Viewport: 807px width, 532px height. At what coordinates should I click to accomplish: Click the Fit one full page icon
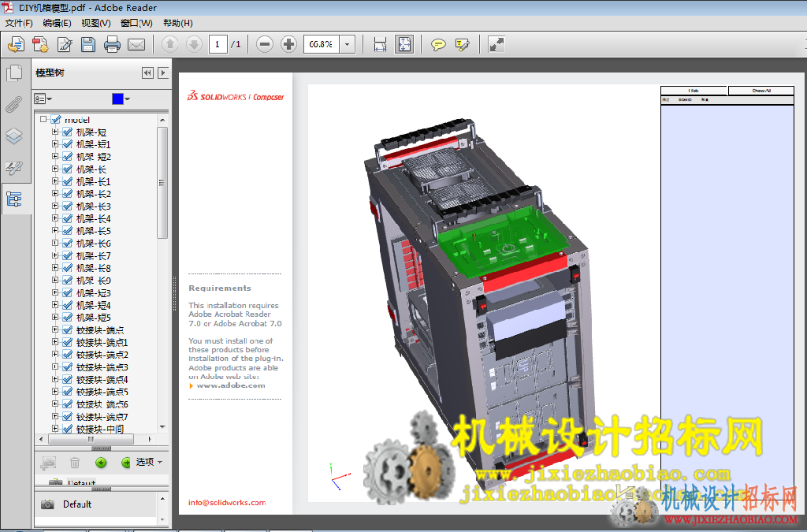404,44
